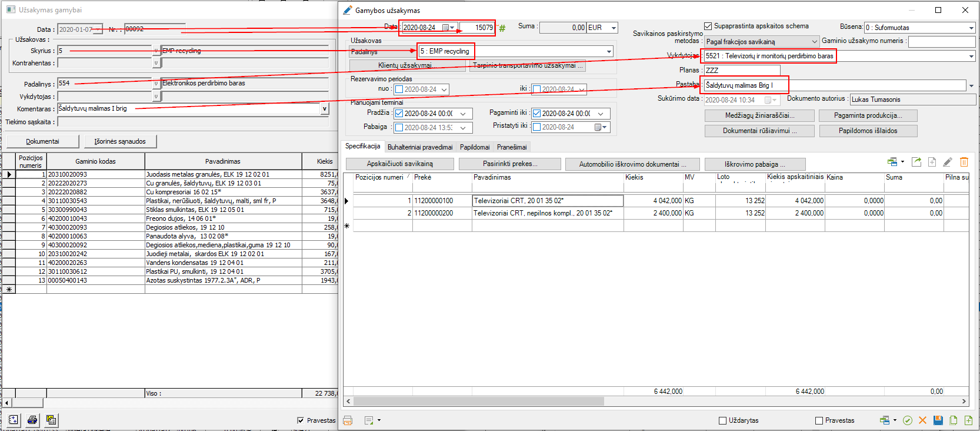
Task: Click the blue floppy disk save icon
Action: (x=938, y=420)
